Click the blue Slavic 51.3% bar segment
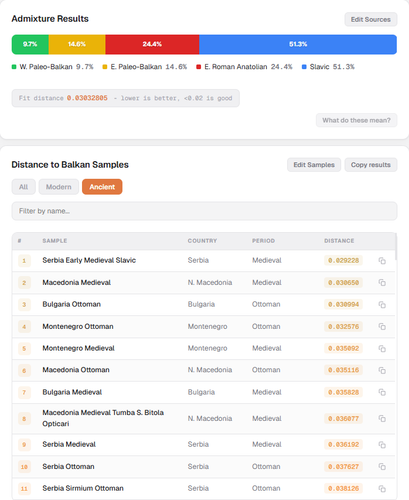This screenshot has height=500, width=409. 298,44
